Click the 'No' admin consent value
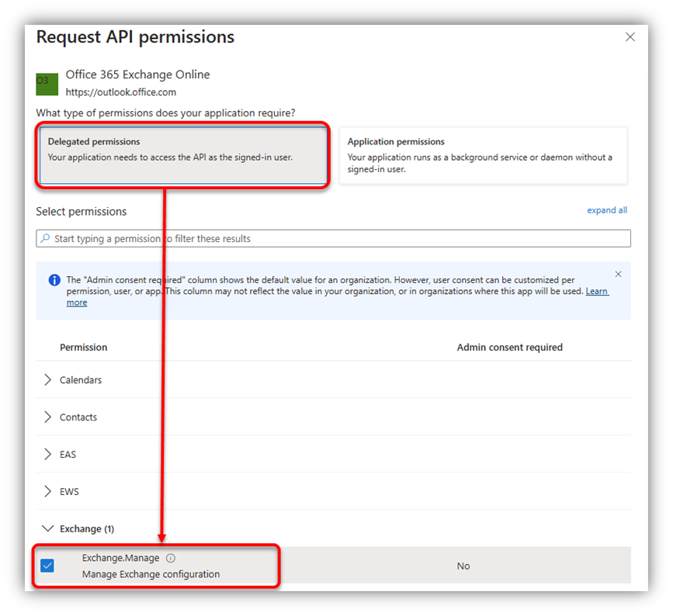This screenshot has width=673, height=616. point(463,566)
